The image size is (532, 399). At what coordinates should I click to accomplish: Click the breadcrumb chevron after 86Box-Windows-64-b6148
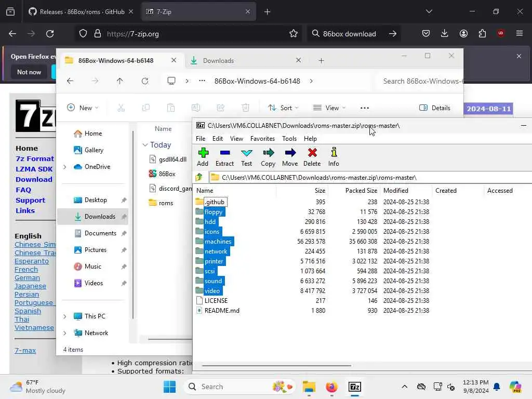[x=311, y=81]
